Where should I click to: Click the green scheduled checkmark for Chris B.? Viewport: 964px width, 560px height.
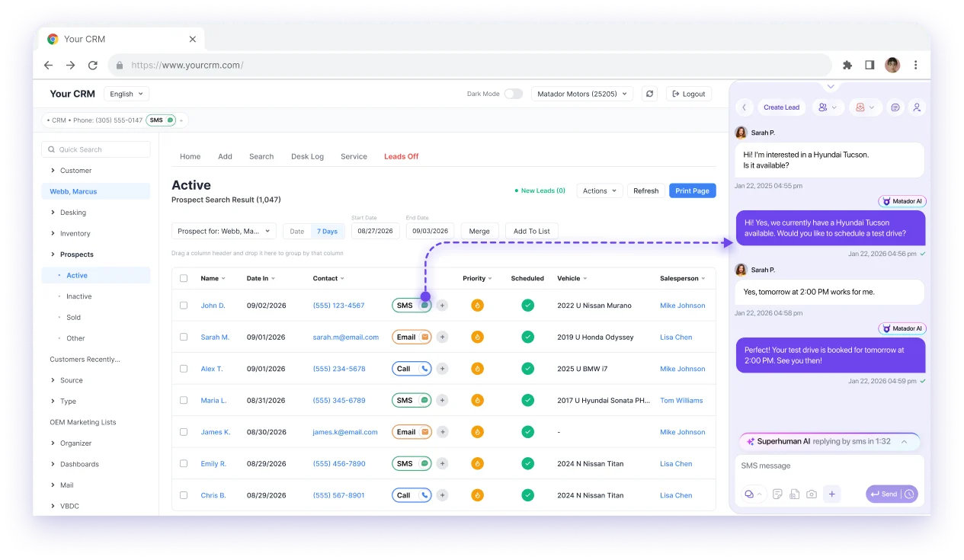click(x=527, y=495)
